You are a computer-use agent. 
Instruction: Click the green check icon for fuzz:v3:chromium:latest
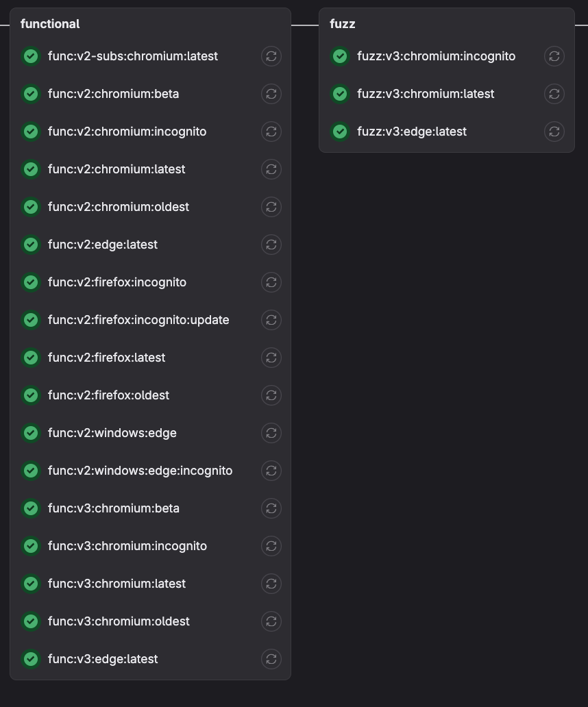340,94
